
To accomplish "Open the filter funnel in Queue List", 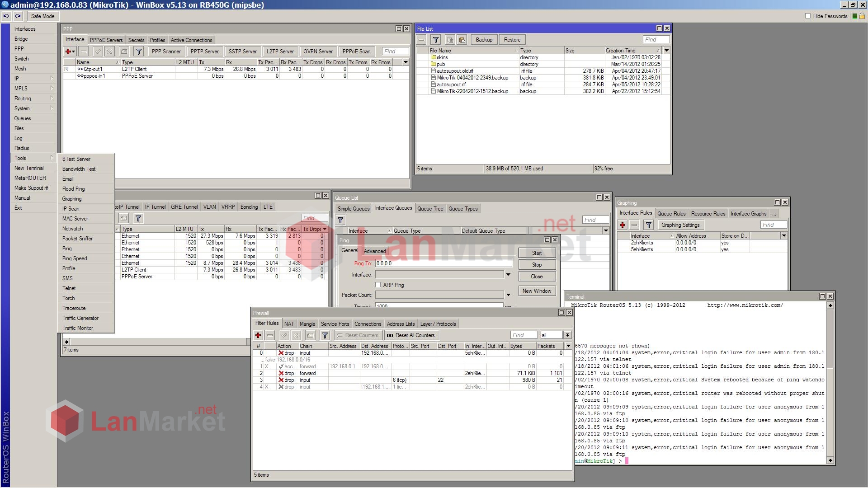I will tap(340, 220).
